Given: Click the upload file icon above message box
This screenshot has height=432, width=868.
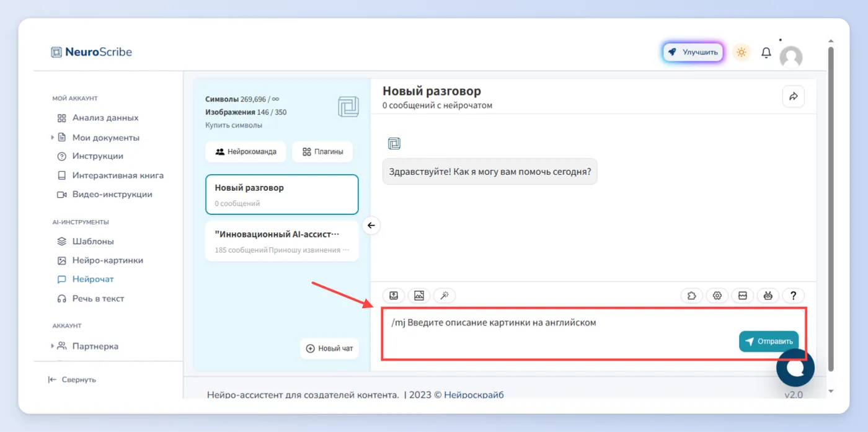Looking at the screenshot, I should [394, 296].
